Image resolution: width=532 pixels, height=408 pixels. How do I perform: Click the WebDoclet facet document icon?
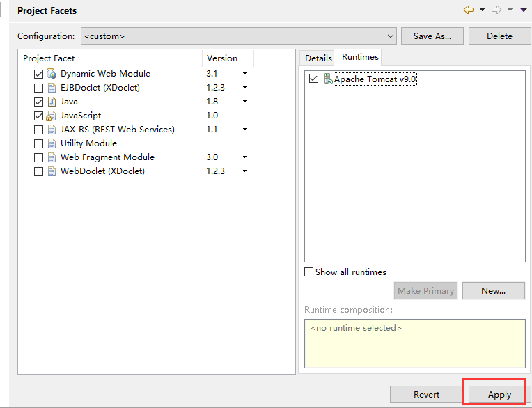coord(52,171)
